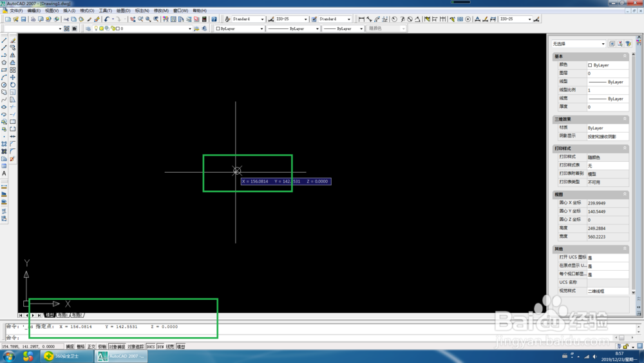
Task: Select the Ellipse draw tool
Action: pos(4,107)
